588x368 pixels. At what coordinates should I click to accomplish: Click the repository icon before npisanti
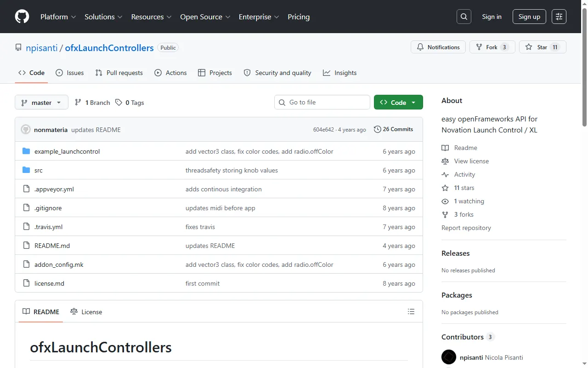tap(18, 47)
